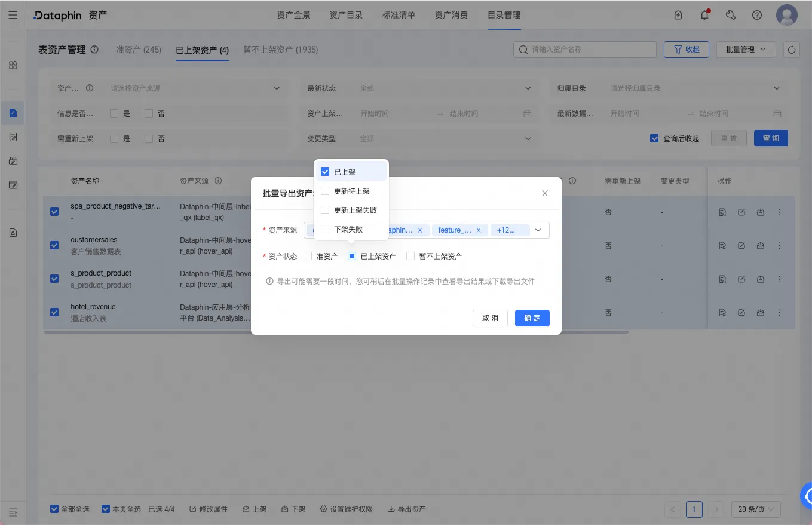The height and width of the screenshot is (525, 812).
Task: Open the sidebar approval document icon
Action: 13,233
